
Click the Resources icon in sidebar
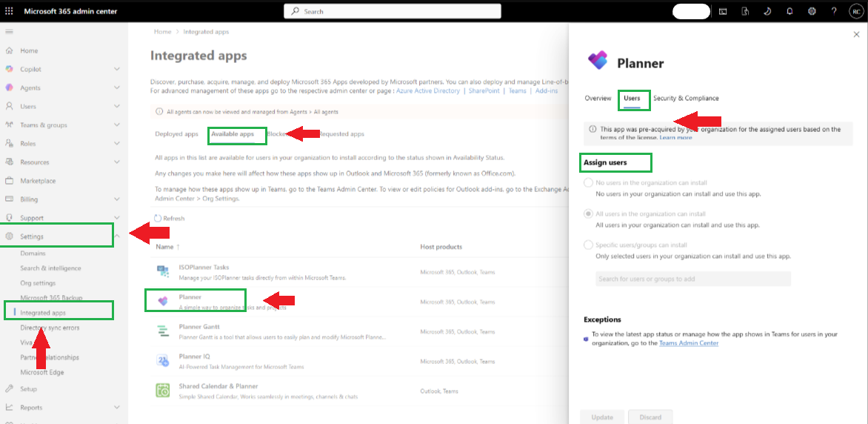(x=9, y=162)
